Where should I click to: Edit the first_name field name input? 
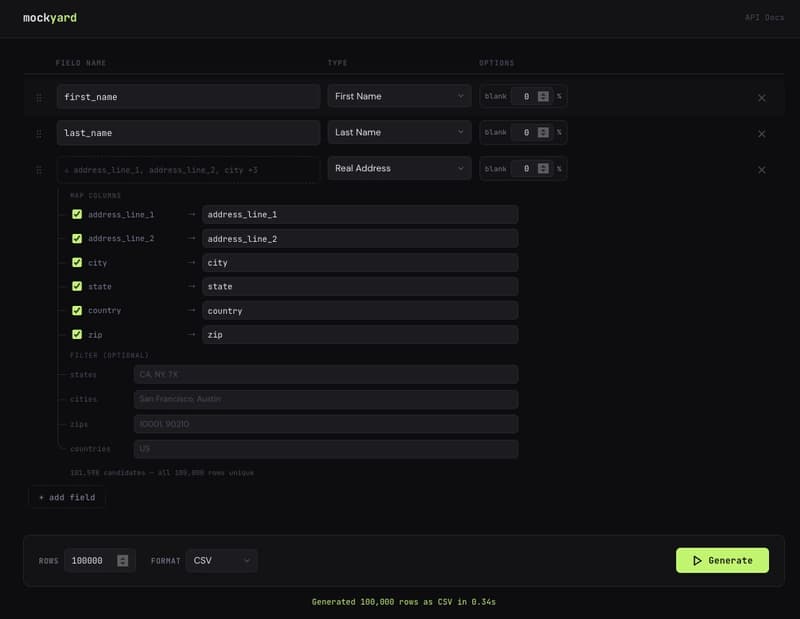pyautogui.click(x=188, y=97)
